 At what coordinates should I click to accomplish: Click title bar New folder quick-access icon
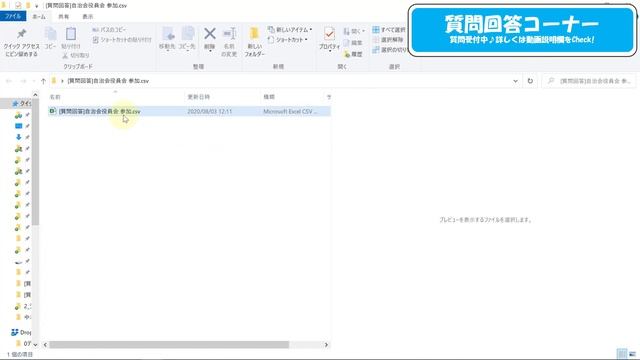coord(28,5)
